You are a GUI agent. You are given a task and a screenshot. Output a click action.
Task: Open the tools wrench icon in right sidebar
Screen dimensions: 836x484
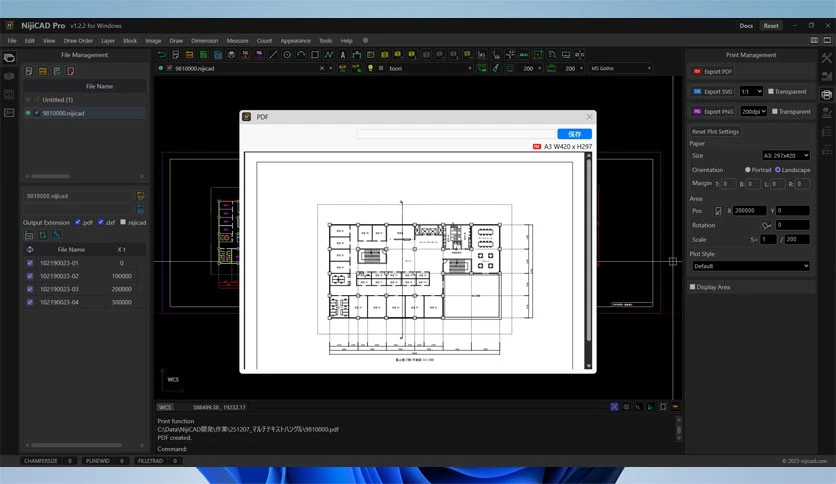(826, 58)
